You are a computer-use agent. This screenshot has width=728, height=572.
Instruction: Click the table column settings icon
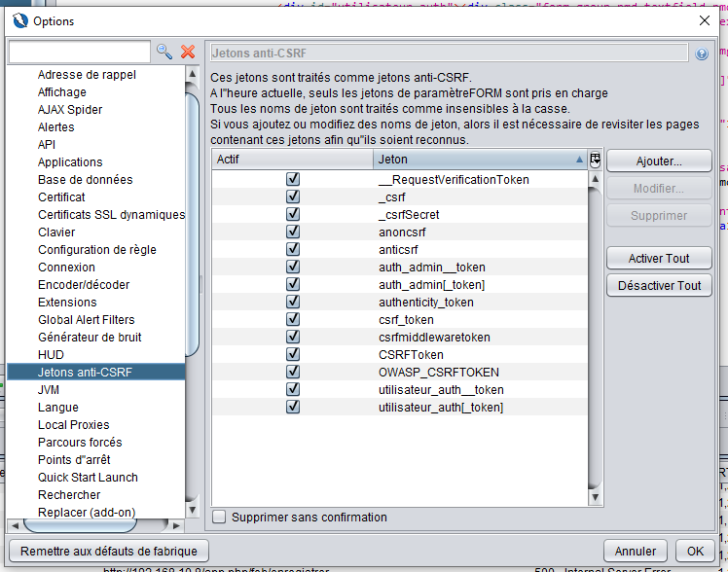click(595, 160)
